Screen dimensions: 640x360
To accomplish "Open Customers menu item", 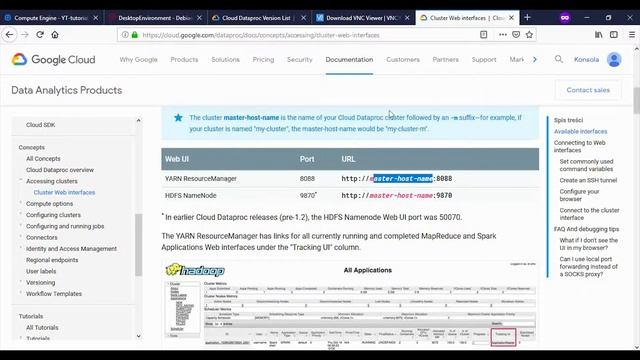I will click(x=403, y=60).
